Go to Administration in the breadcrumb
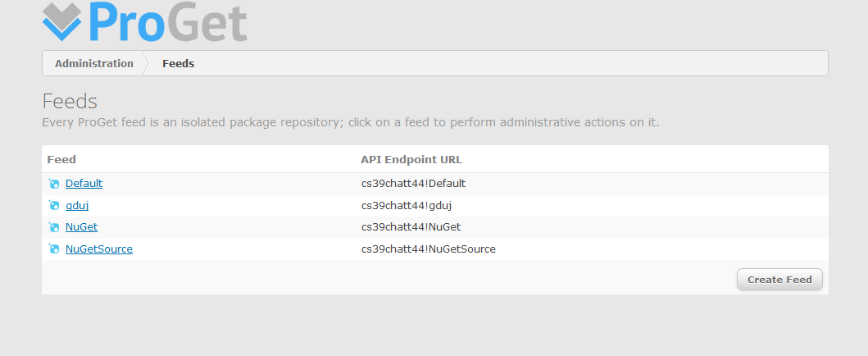This screenshot has width=868, height=356. point(94,63)
